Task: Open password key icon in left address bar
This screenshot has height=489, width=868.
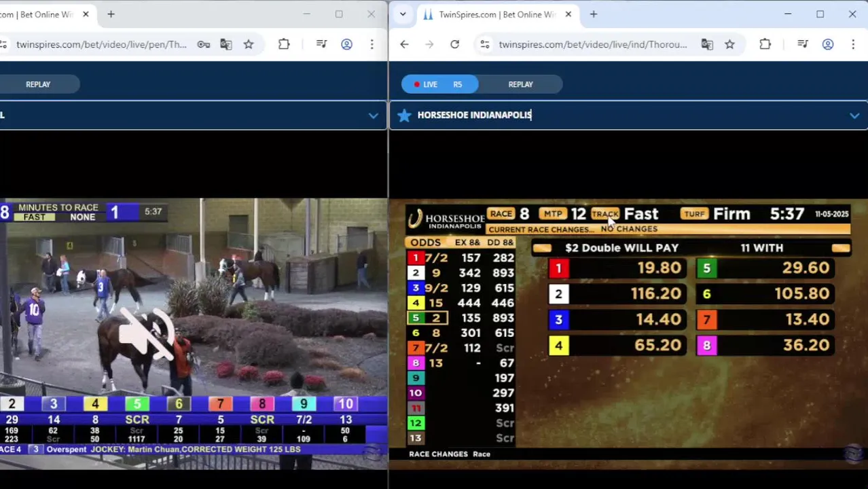Action: 203,44
